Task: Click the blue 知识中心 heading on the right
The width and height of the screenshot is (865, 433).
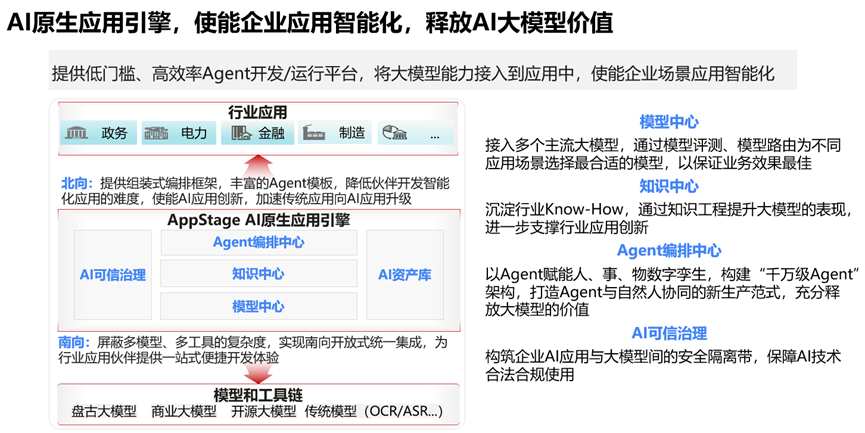Action: (669, 186)
